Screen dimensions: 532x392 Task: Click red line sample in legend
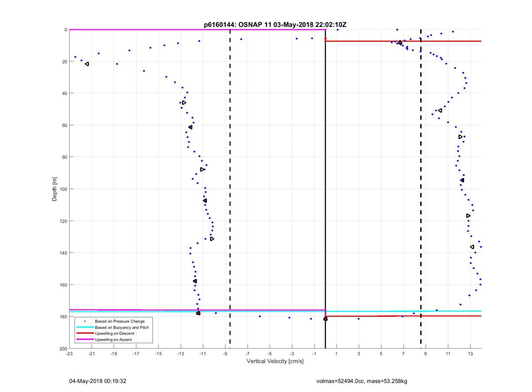pos(85,334)
